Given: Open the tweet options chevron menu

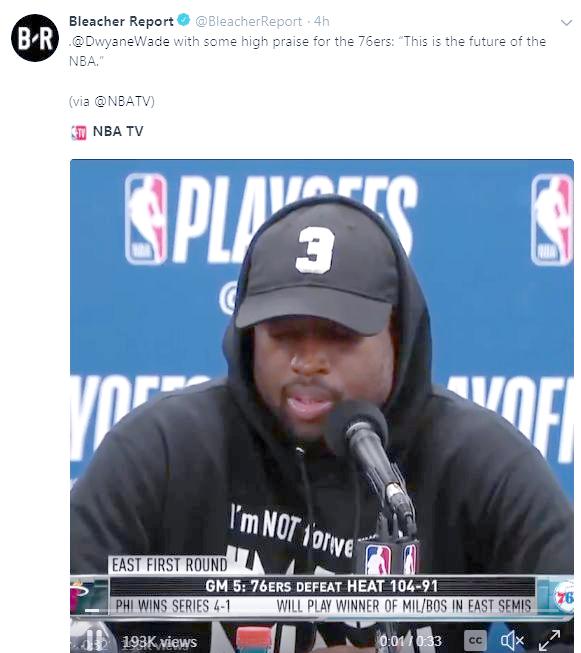Looking at the screenshot, I should pyautogui.click(x=566, y=22).
